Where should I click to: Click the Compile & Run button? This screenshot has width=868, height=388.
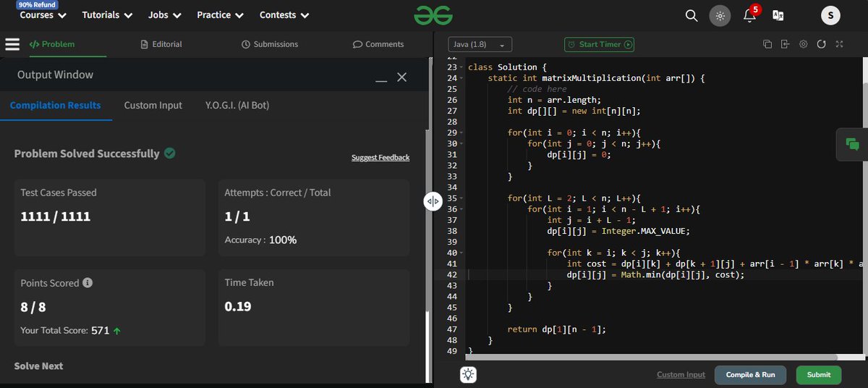pyautogui.click(x=751, y=375)
